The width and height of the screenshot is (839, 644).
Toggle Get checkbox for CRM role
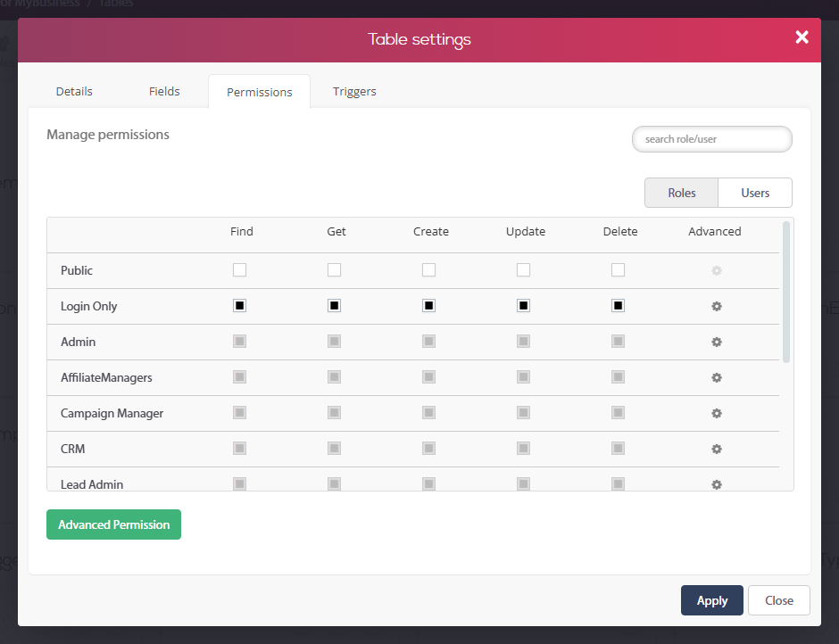click(x=335, y=449)
